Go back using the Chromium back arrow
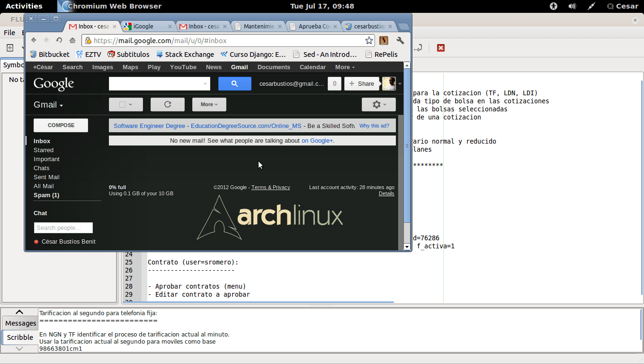Viewport: 644px width, 364px height. pos(34,41)
